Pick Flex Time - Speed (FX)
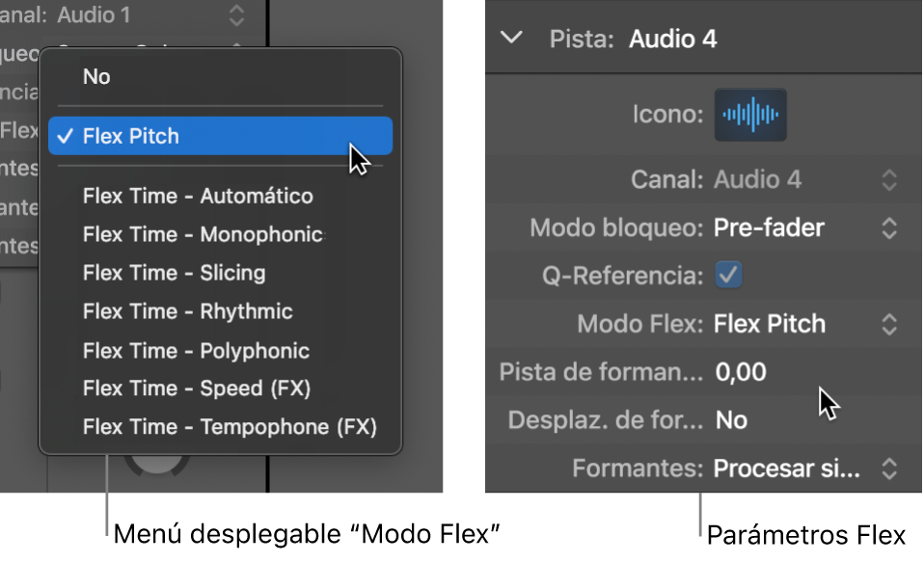The width and height of the screenshot is (924, 562). 197,388
